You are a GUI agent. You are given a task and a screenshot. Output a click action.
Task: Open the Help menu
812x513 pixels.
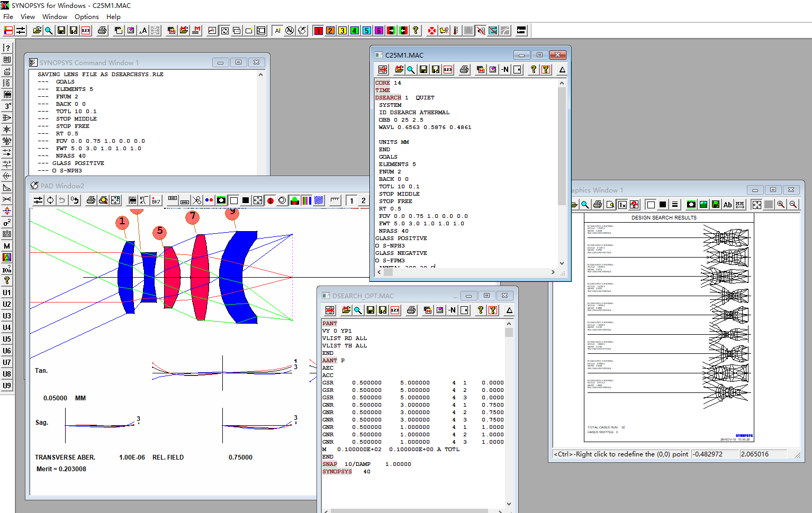pos(113,17)
